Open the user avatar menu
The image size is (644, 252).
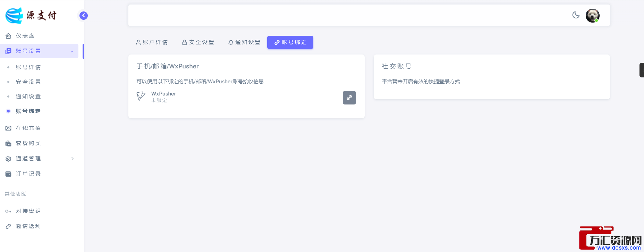(593, 16)
